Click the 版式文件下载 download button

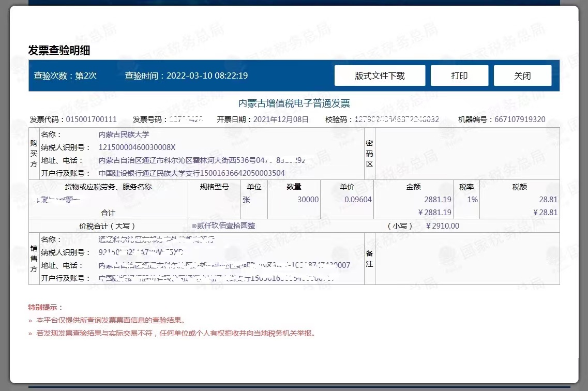pyautogui.click(x=380, y=76)
